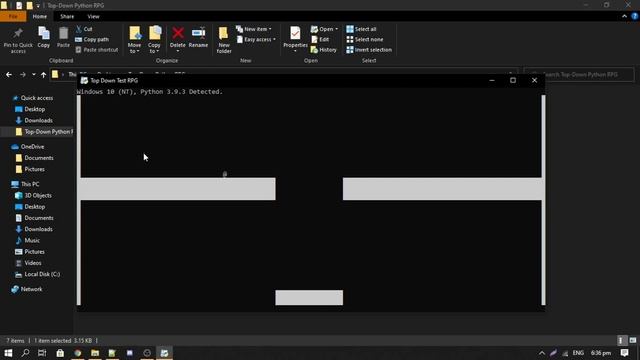Open the Easy access dropdown
This screenshot has height=360, width=640.
[256, 40]
